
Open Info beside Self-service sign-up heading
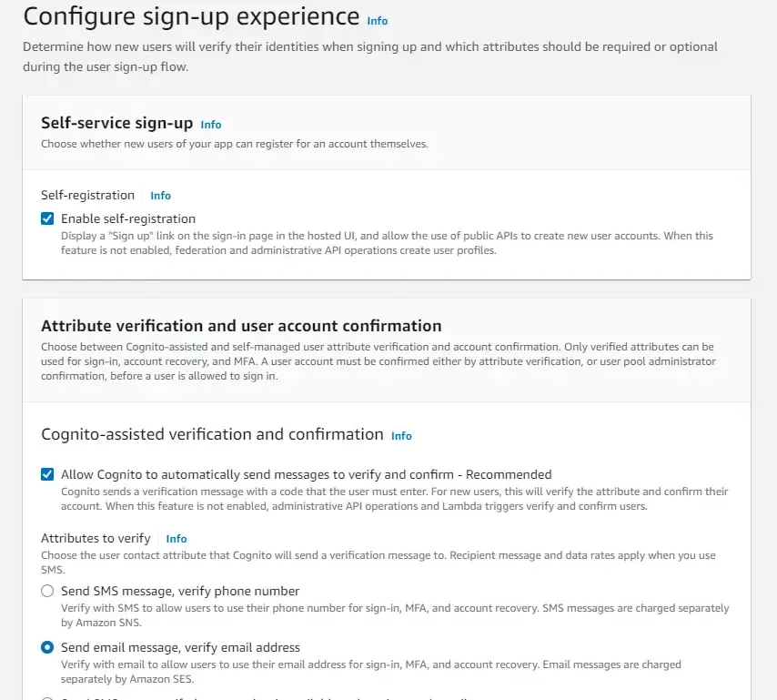pos(209,125)
